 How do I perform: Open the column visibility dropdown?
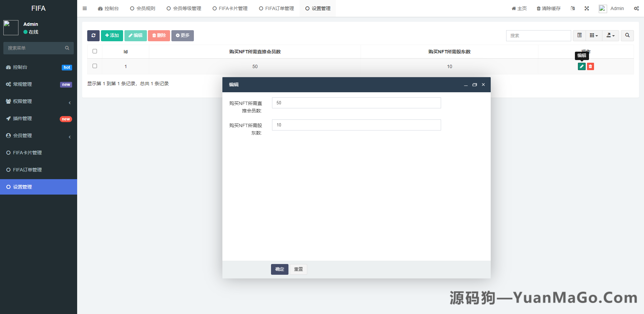click(x=594, y=35)
